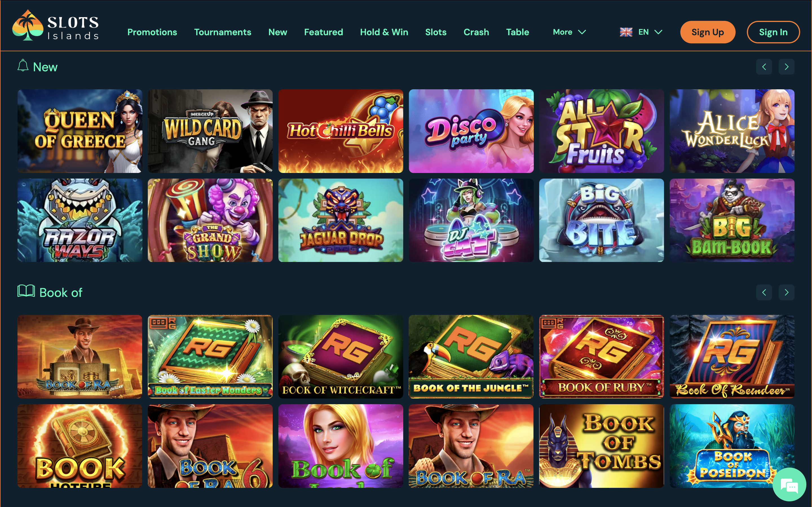812x507 pixels.
Task: Open the live chat bubble icon
Action: [x=789, y=484]
